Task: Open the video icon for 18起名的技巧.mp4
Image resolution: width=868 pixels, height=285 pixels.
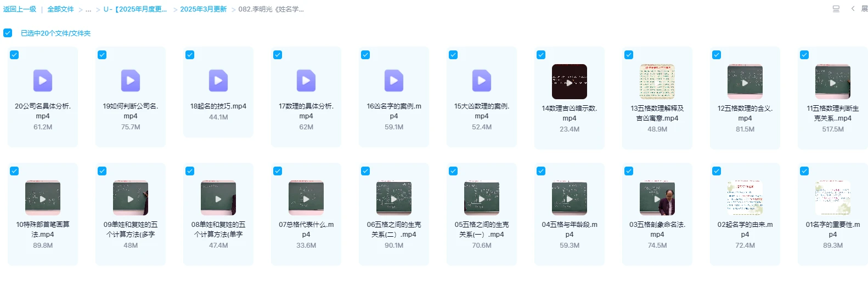Action: (218, 81)
